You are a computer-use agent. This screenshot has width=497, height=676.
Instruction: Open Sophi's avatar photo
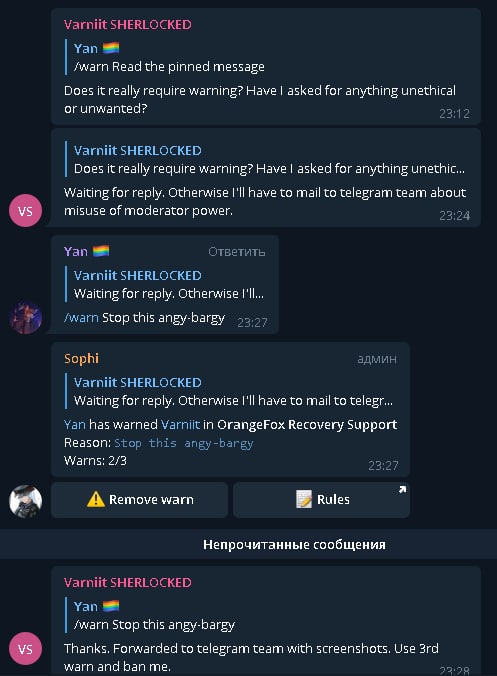(25, 501)
